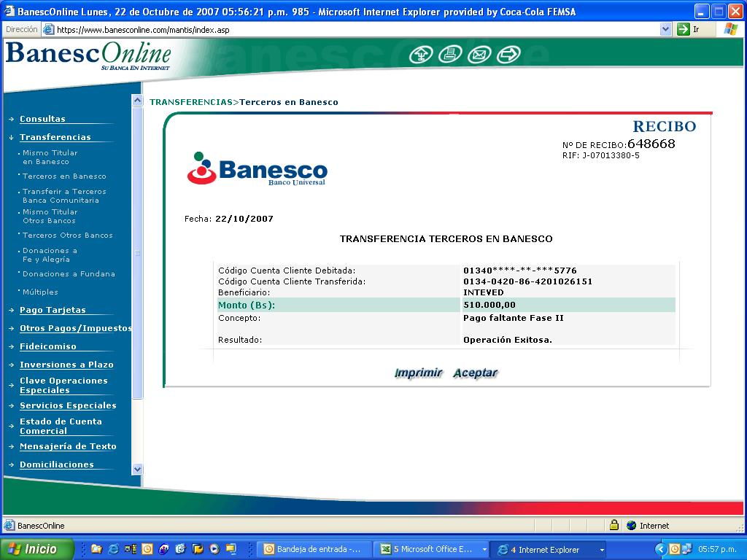Click account number 0134-0420-86-4201026151

click(x=527, y=281)
